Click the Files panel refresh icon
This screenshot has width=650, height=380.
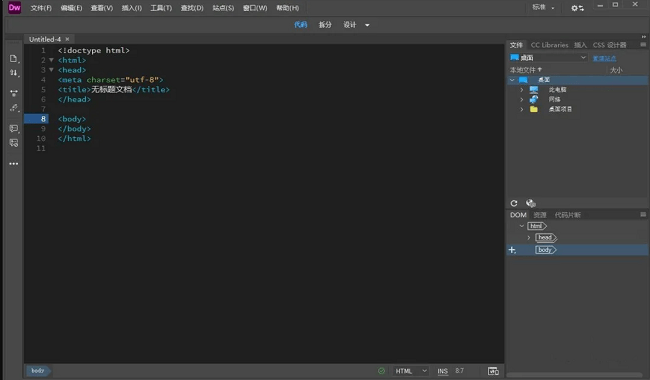pyautogui.click(x=514, y=203)
